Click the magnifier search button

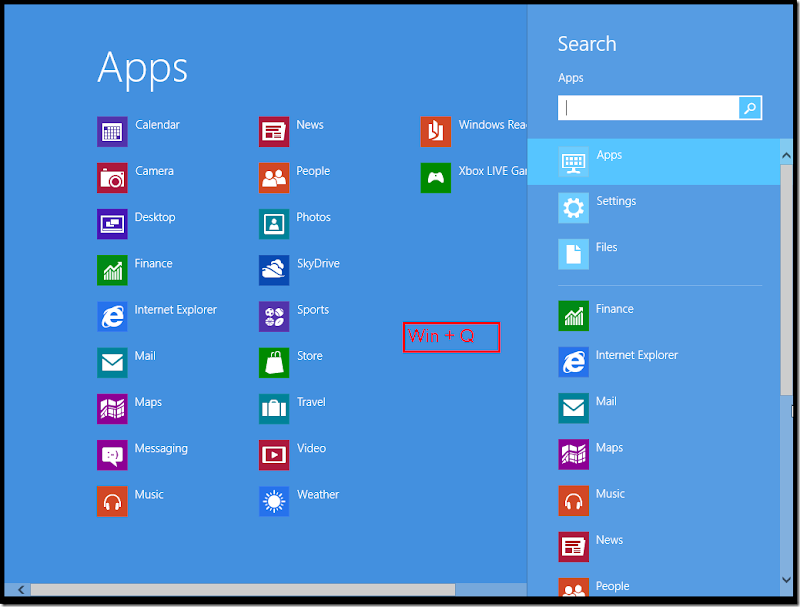click(x=750, y=108)
